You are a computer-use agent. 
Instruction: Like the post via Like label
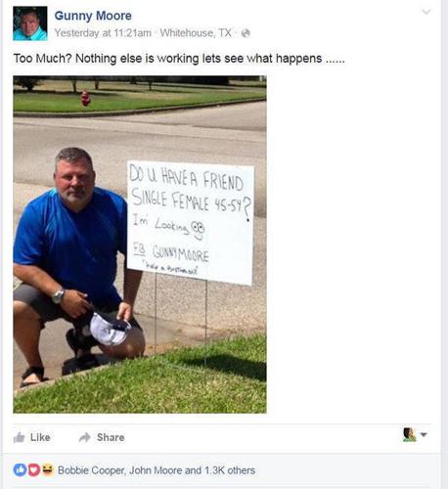point(40,437)
